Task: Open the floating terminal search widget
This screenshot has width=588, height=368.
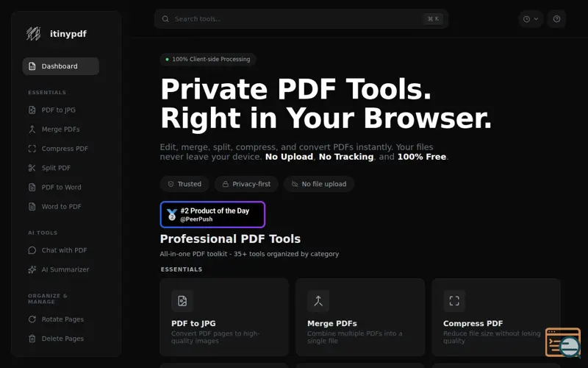Action: (563, 342)
